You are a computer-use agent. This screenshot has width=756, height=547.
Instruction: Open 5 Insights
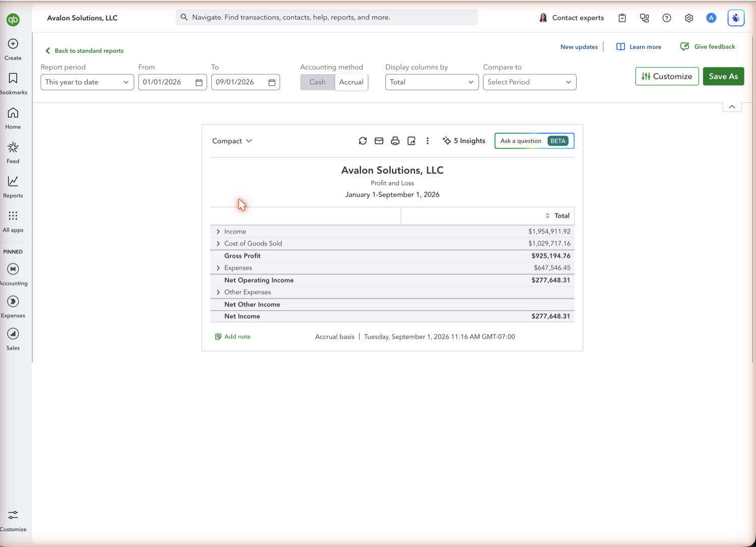tap(464, 141)
